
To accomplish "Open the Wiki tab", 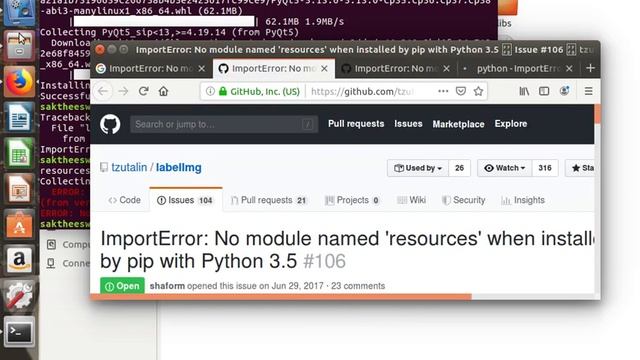I will click(x=411, y=200).
